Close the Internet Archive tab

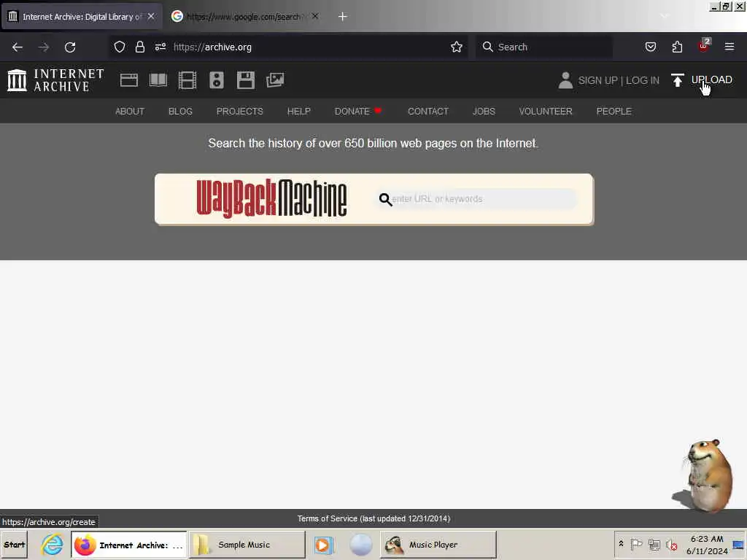coord(151,16)
